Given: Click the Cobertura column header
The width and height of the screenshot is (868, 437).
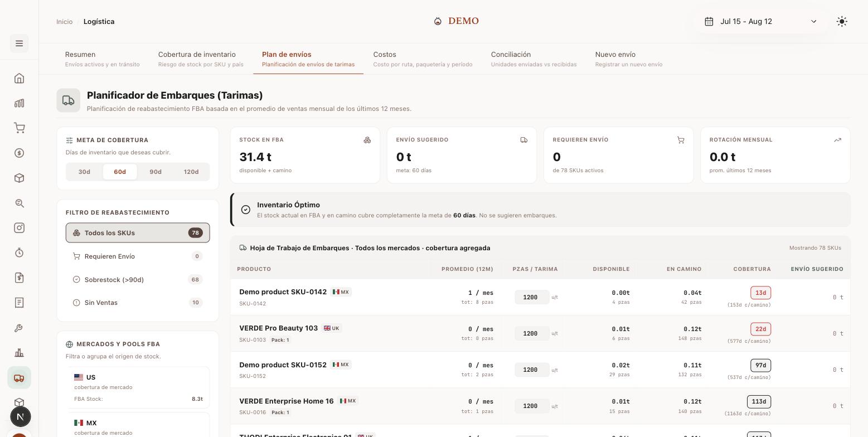Looking at the screenshot, I should click(x=751, y=269).
